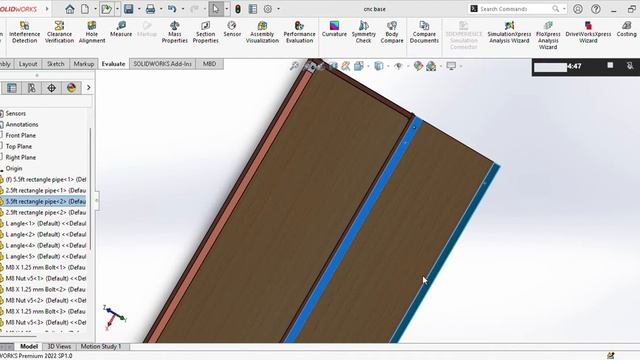Open the user login account icon
Viewport: 640px width, 360px height.
click(x=578, y=9)
